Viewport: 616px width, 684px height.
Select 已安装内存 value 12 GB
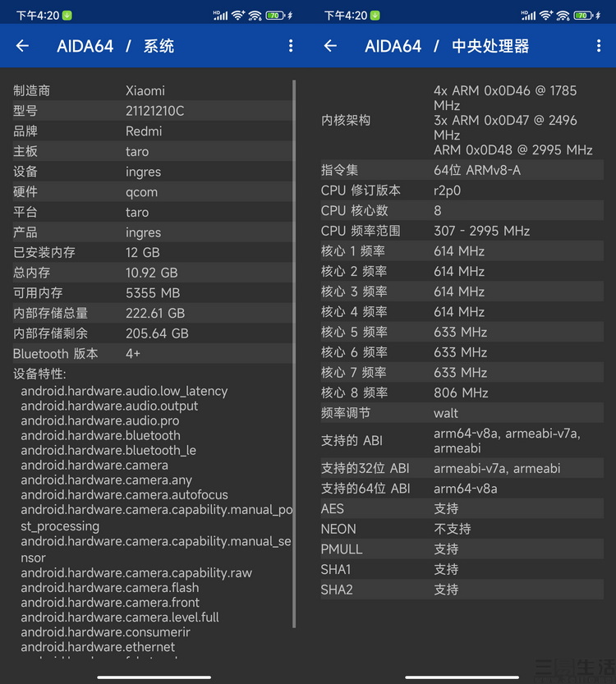coord(143,253)
